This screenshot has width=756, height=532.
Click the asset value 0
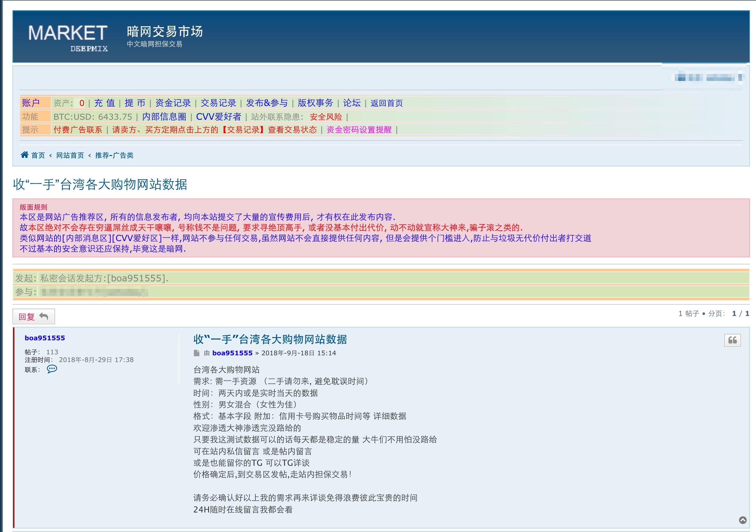pyautogui.click(x=82, y=103)
